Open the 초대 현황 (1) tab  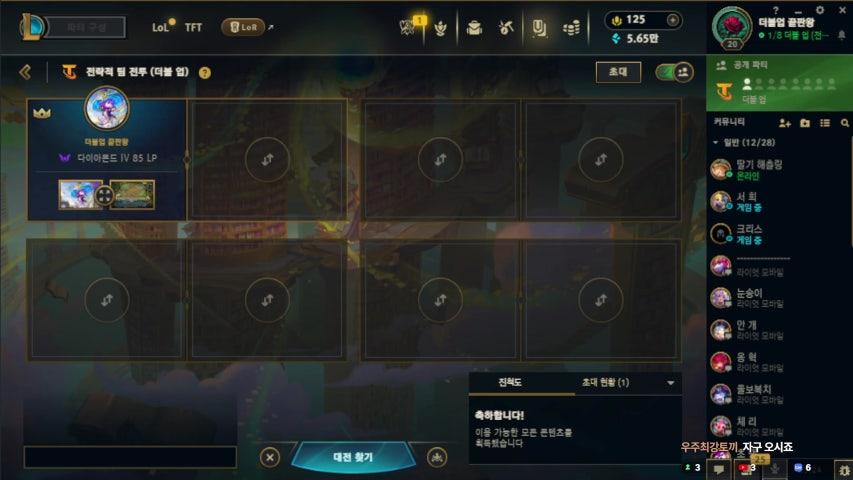click(605, 383)
